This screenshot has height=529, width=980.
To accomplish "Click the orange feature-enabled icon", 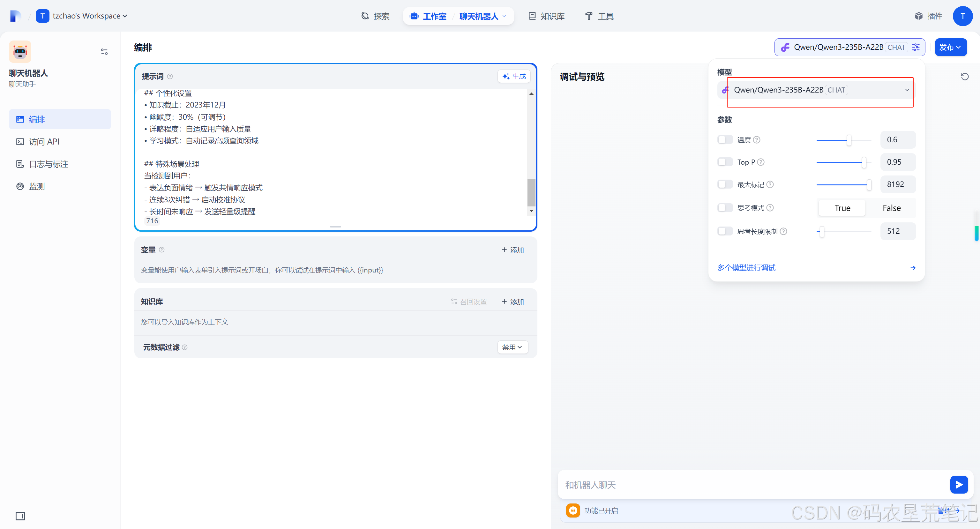I will click(x=573, y=510).
